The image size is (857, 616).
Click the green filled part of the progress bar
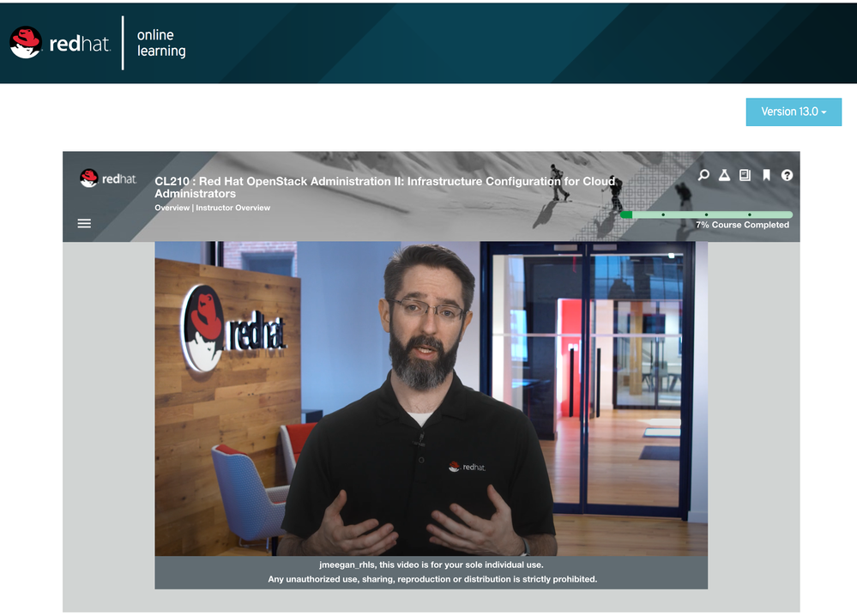tap(626, 214)
